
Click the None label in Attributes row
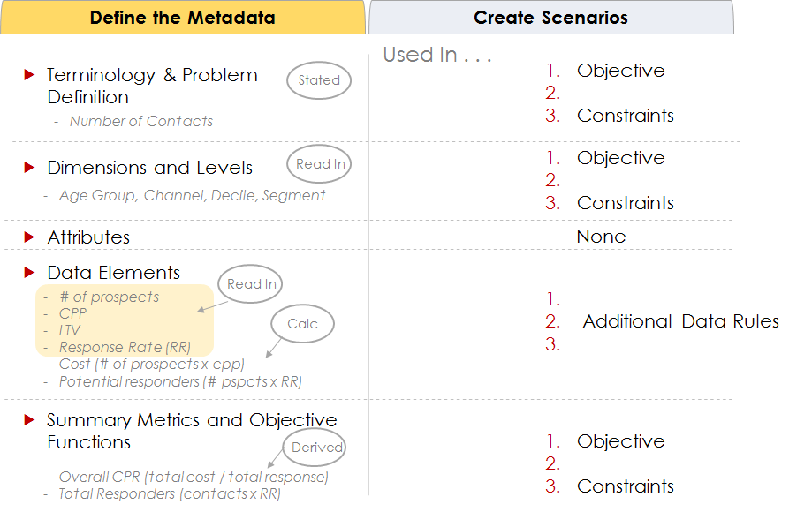pos(601,237)
